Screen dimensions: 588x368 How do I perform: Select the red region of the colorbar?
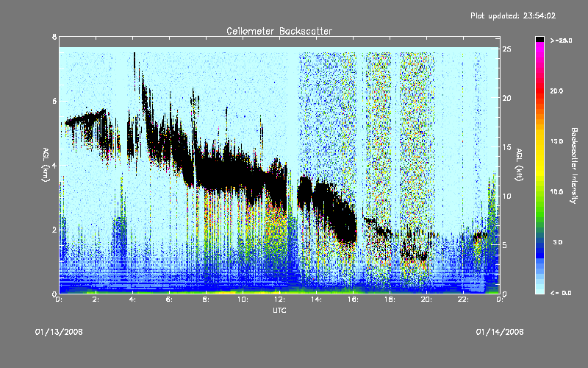point(539,92)
